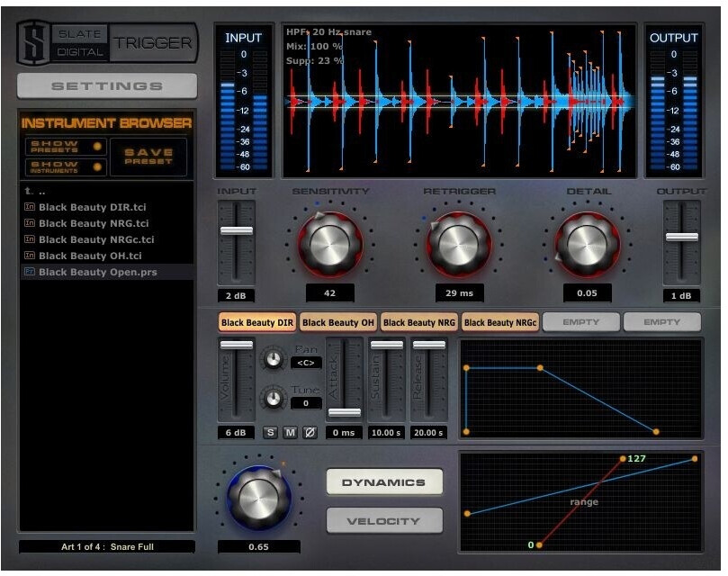Mute the layer with the M button

tap(290, 433)
